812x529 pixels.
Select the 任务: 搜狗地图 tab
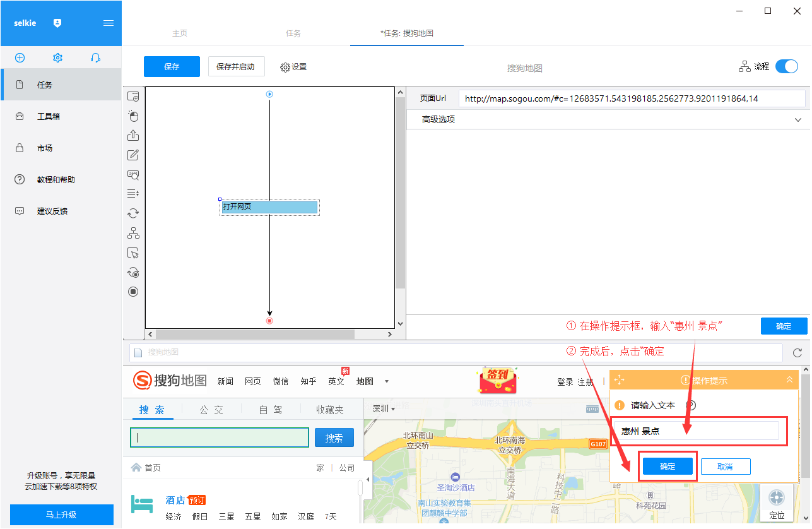pos(407,33)
